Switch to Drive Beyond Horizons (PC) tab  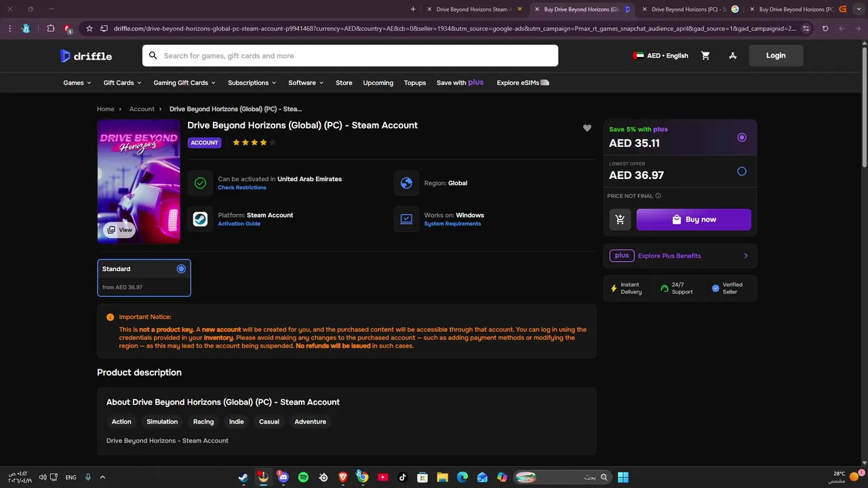coord(688,9)
